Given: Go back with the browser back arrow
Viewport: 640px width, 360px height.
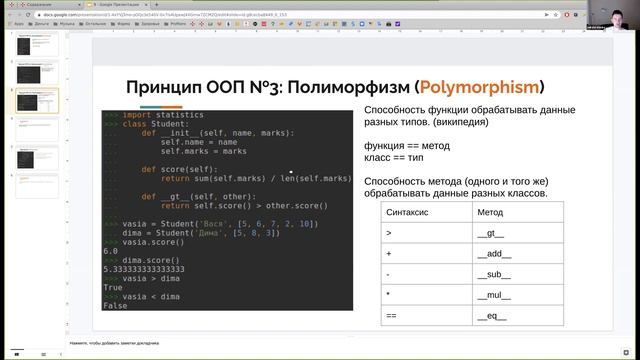Looking at the screenshot, I should 10,15.
